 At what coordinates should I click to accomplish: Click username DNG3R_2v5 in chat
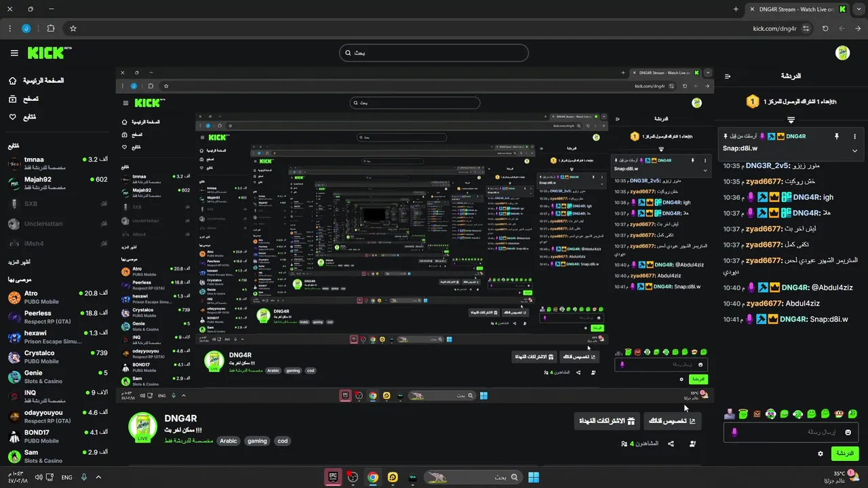tap(768, 165)
